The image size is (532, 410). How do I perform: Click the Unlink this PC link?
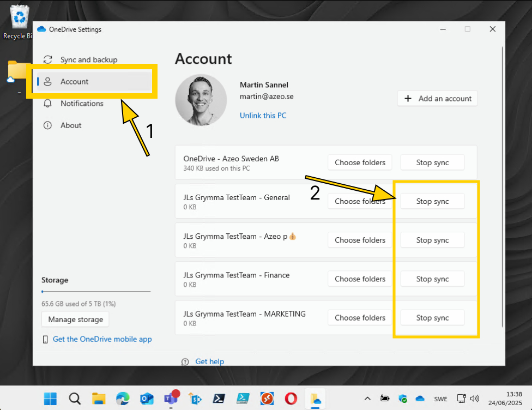click(263, 115)
